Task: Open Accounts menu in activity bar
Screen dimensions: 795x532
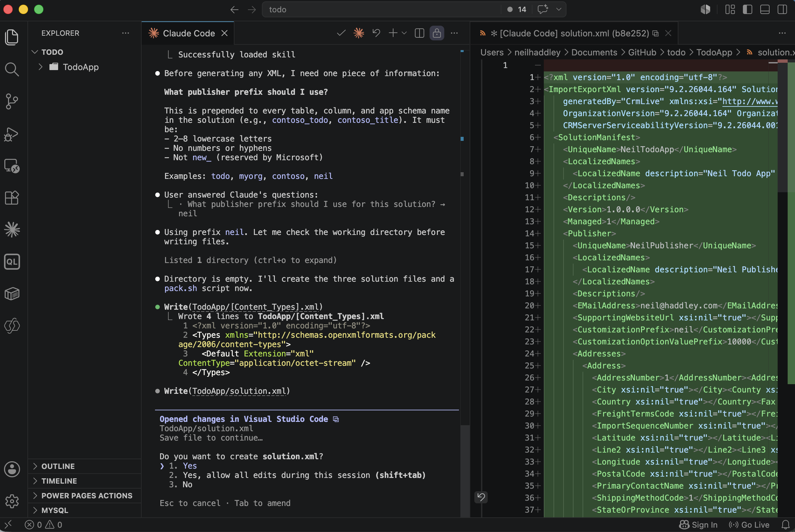Action: [12, 469]
